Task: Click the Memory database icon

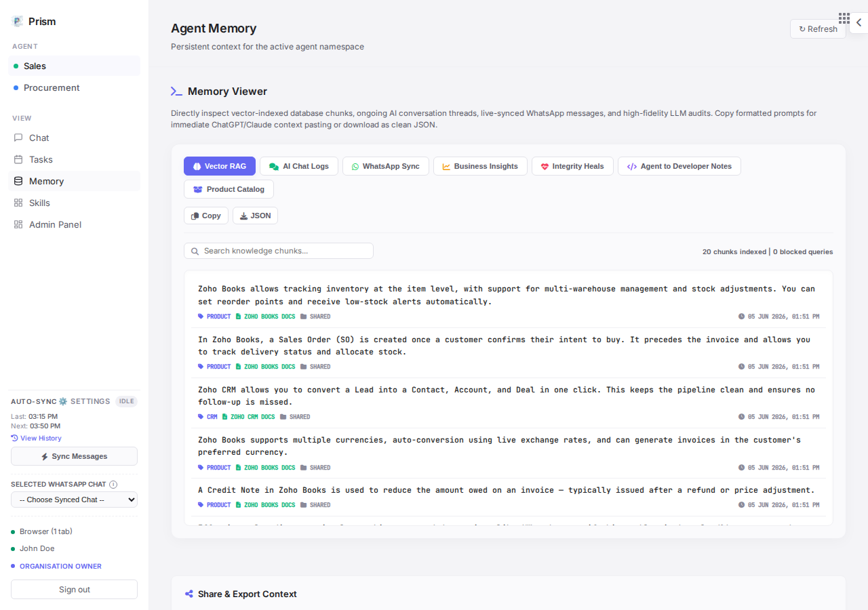Action: 18,181
